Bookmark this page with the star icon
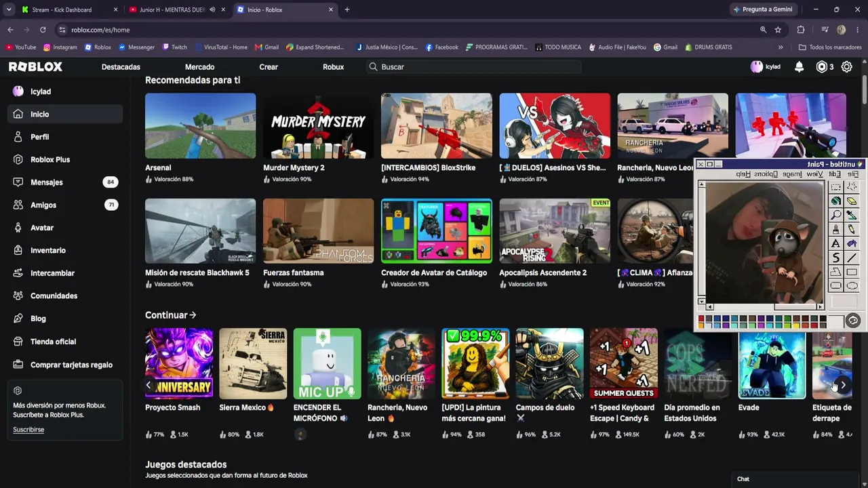Viewport: 868px width, 488px height. [x=778, y=30]
